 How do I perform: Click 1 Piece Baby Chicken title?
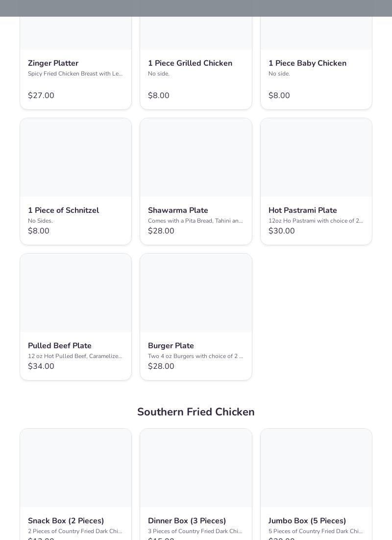point(307,63)
